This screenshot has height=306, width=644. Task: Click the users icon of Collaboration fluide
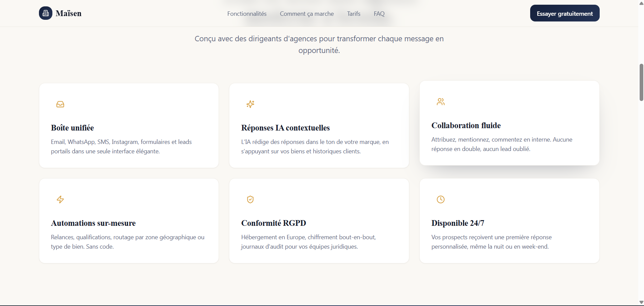(x=441, y=102)
